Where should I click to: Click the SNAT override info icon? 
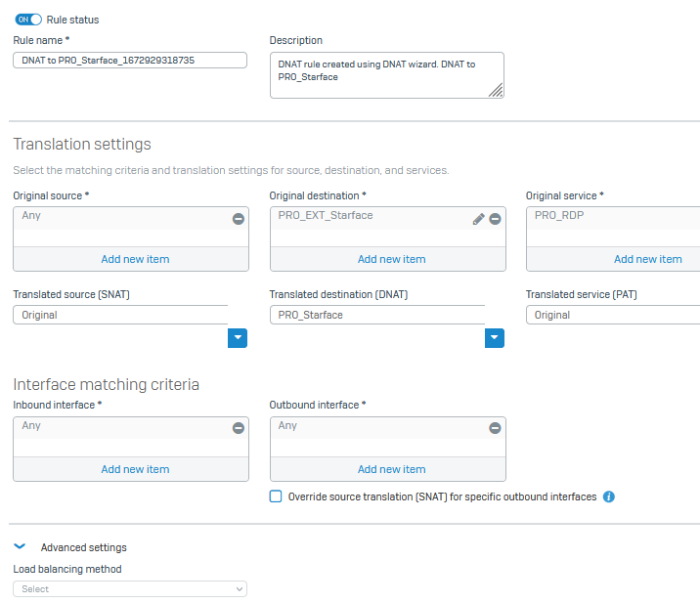pyautogui.click(x=608, y=497)
